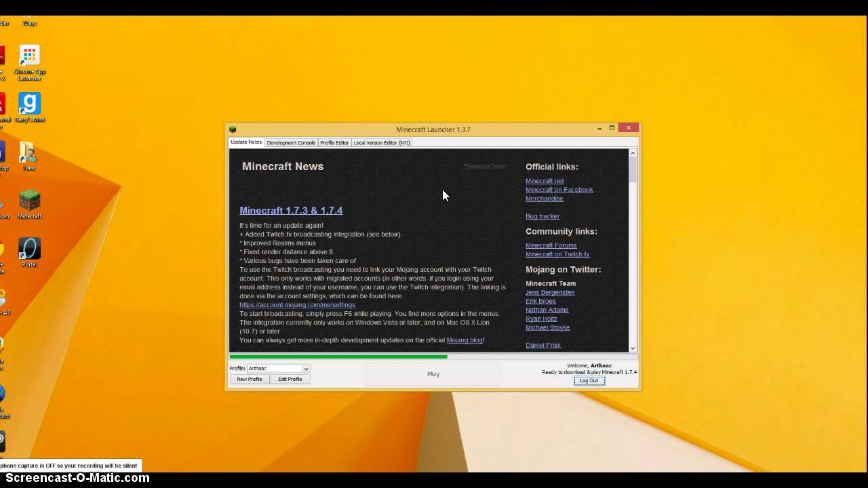Switch to the Update Notes tab
868x488 pixels.
[245, 142]
